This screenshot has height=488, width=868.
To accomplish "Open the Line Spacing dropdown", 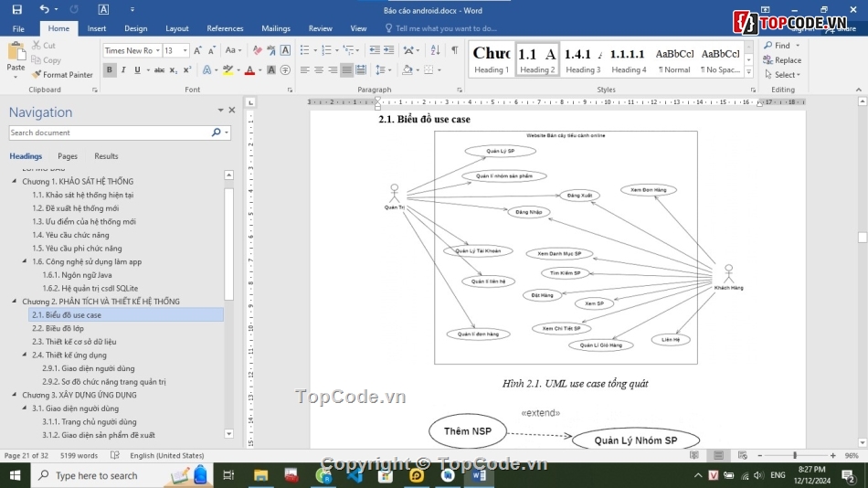I will click(383, 70).
